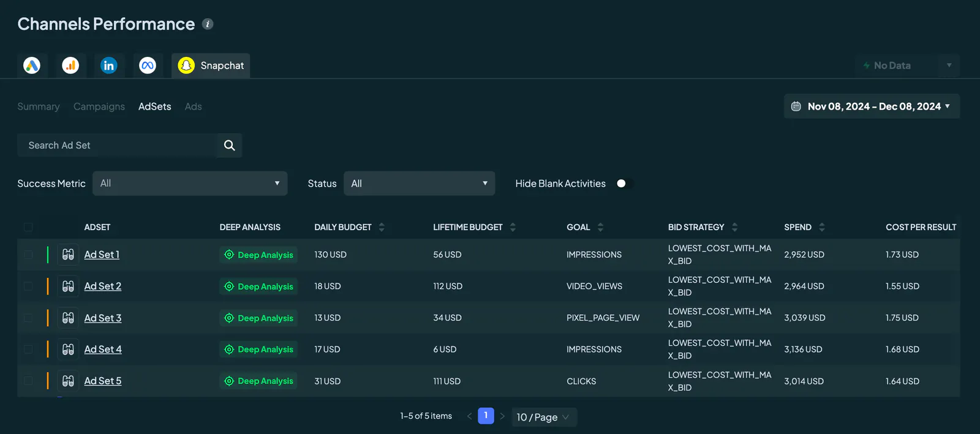Click the binoculars icon for Ad Set 3

pos(68,318)
